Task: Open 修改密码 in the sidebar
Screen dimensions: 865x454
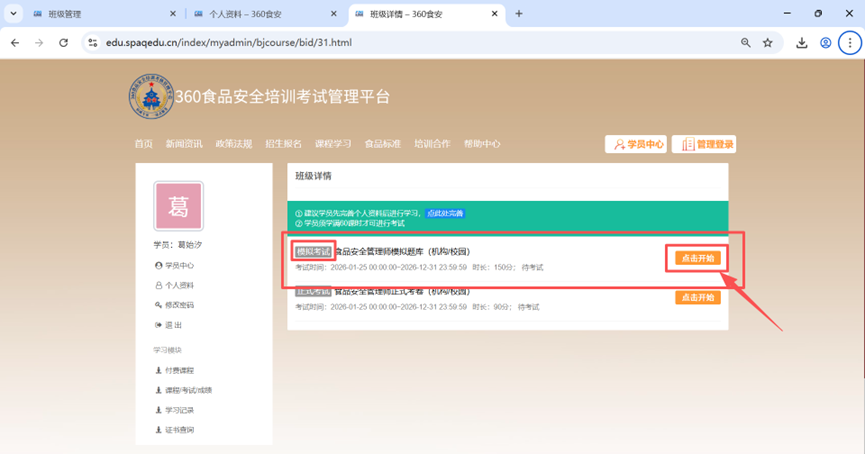Action: 179,305
